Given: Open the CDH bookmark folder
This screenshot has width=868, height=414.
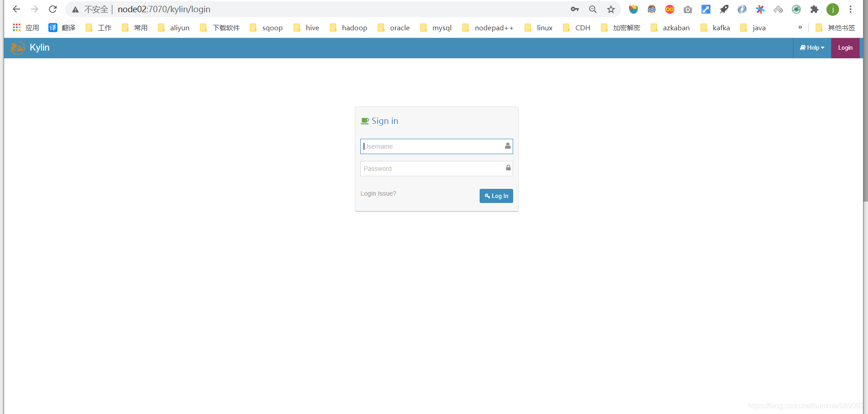Looking at the screenshot, I should 576,28.
